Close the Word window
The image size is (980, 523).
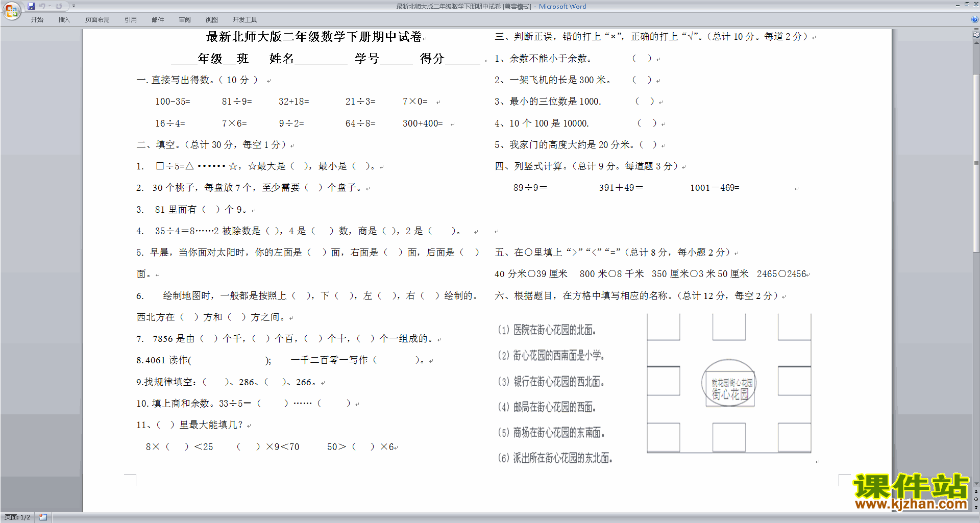(x=975, y=4)
